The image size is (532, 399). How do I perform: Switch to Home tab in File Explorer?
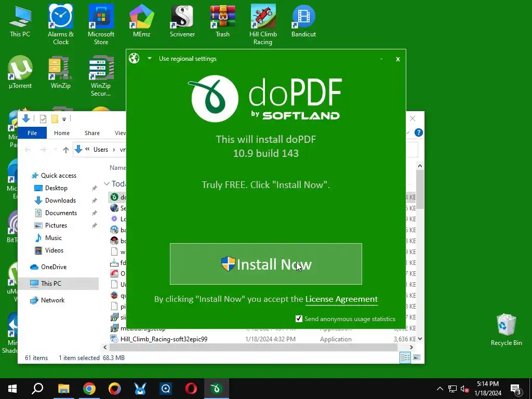[62, 133]
